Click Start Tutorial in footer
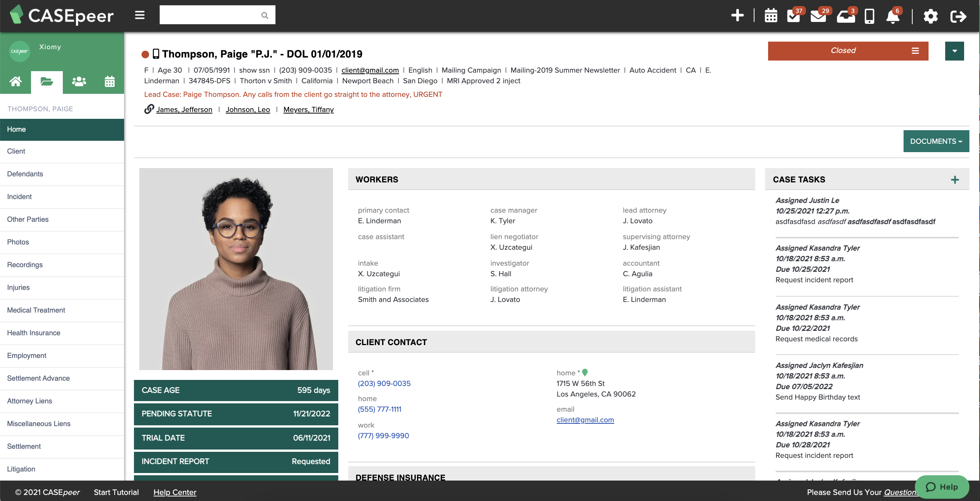Image resolution: width=980 pixels, height=501 pixels. tap(116, 492)
